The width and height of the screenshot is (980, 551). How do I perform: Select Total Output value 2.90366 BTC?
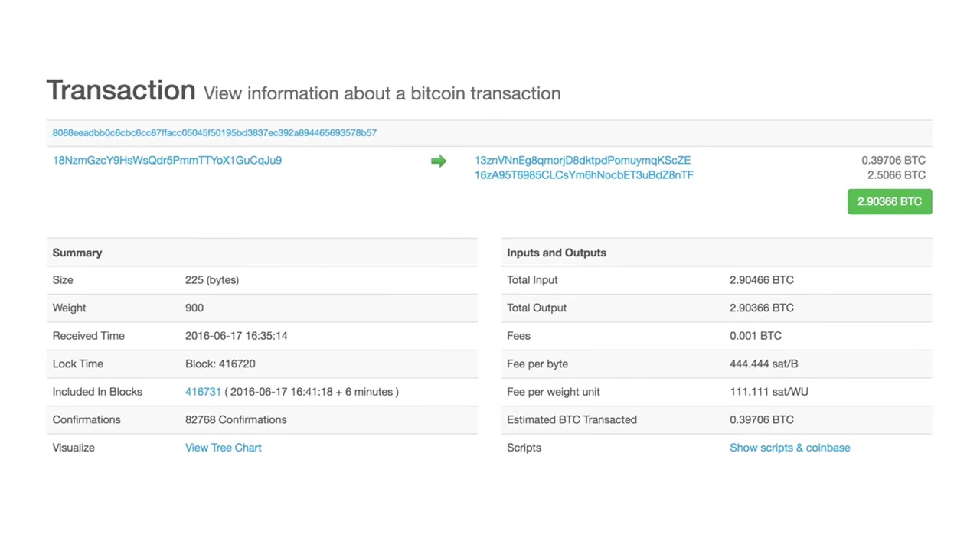pos(762,308)
